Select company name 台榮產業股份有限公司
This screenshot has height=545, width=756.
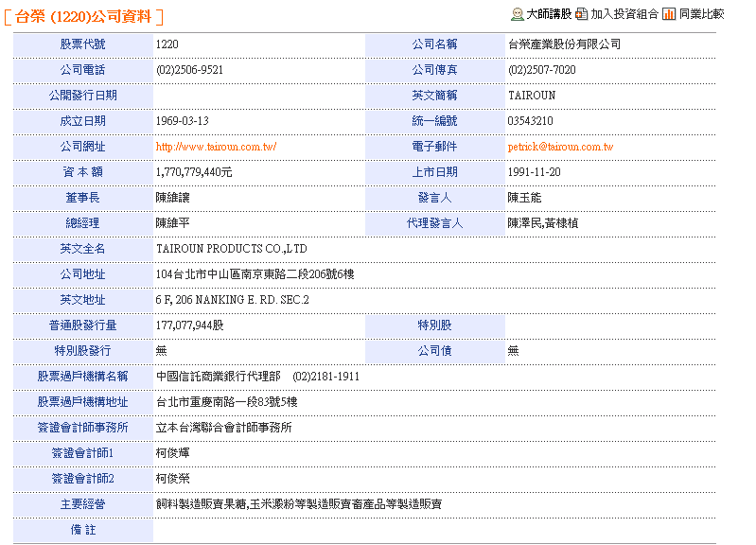(564, 44)
